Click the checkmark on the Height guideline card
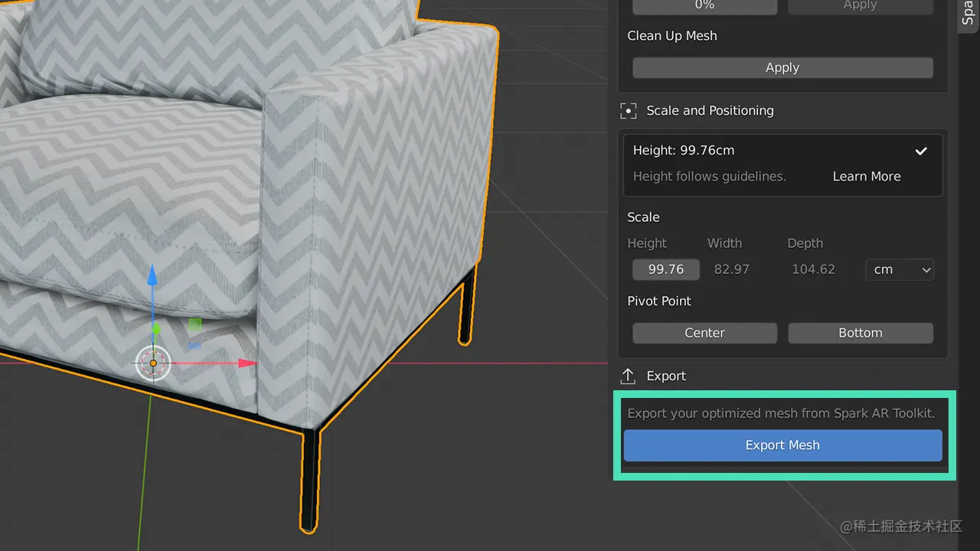This screenshot has height=551, width=980. pyautogui.click(x=921, y=151)
